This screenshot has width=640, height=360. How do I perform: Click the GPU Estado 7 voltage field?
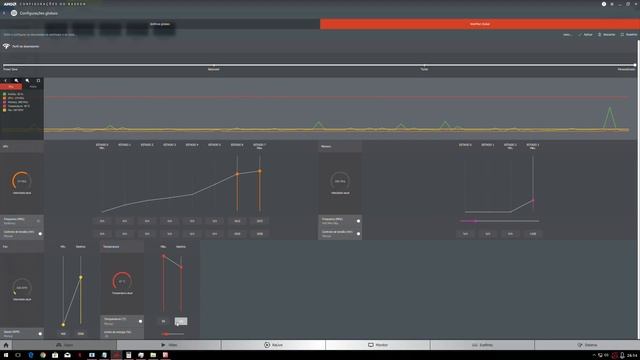[x=260, y=234]
